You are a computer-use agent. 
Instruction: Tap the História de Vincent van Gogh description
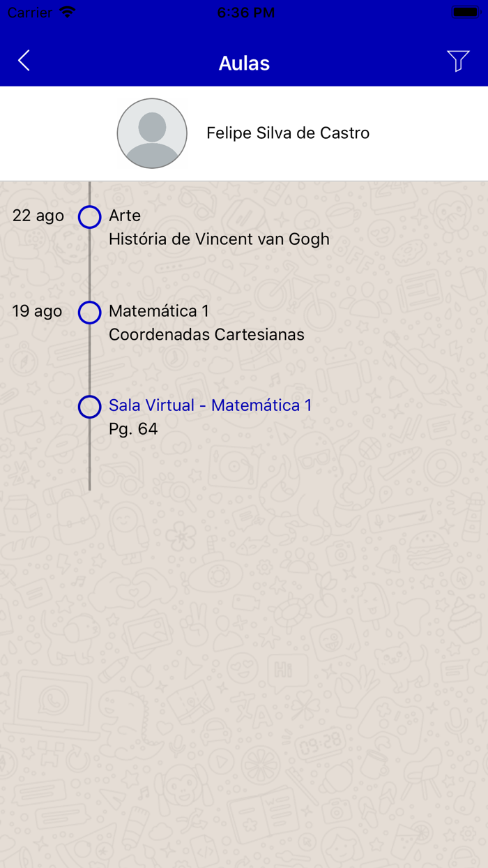pos(219,239)
